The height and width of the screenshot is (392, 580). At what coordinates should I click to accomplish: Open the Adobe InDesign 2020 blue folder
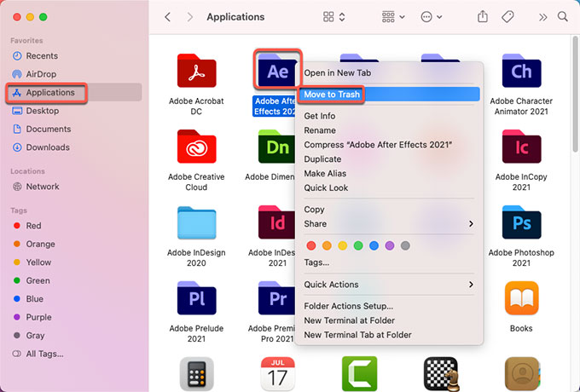coord(196,222)
